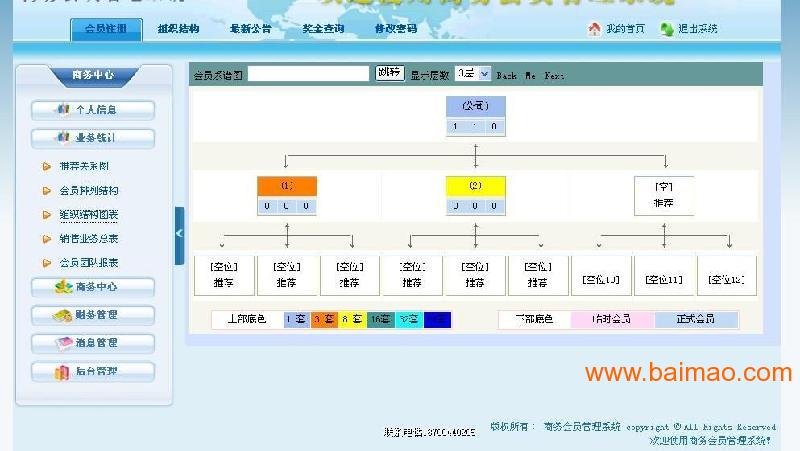The width and height of the screenshot is (800, 451).
Task: Click the envelope icon on 消息管理 button
Action: point(64,343)
